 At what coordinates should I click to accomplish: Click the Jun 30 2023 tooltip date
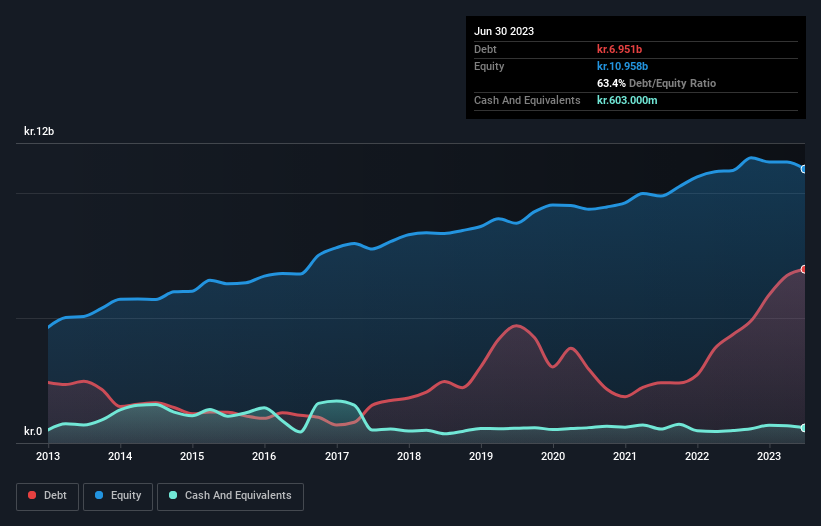(x=504, y=31)
